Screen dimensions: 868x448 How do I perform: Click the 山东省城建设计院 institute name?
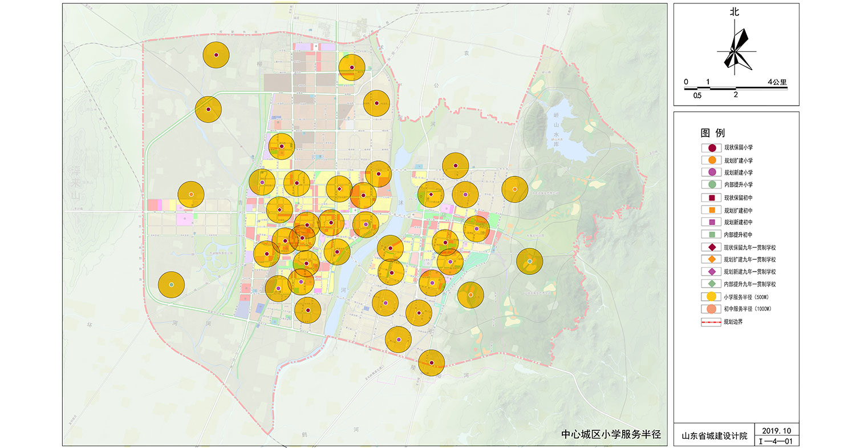coord(714,436)
